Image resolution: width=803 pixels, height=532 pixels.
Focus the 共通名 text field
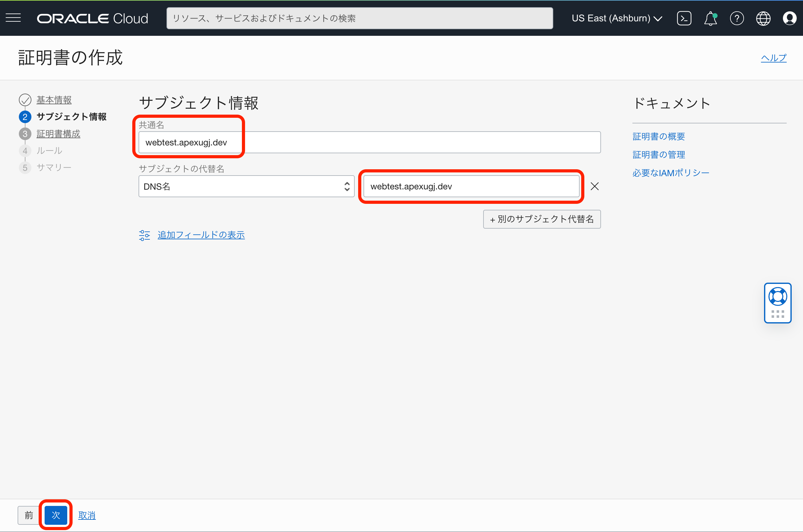click(x=369, y=143)
